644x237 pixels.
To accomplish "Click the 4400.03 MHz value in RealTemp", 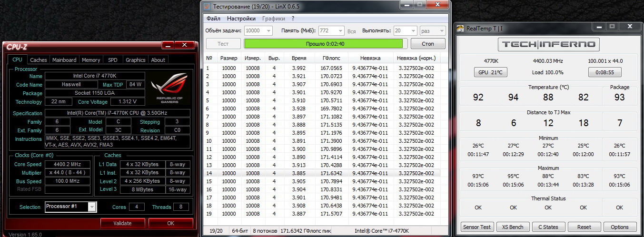I will pos(548,61).
